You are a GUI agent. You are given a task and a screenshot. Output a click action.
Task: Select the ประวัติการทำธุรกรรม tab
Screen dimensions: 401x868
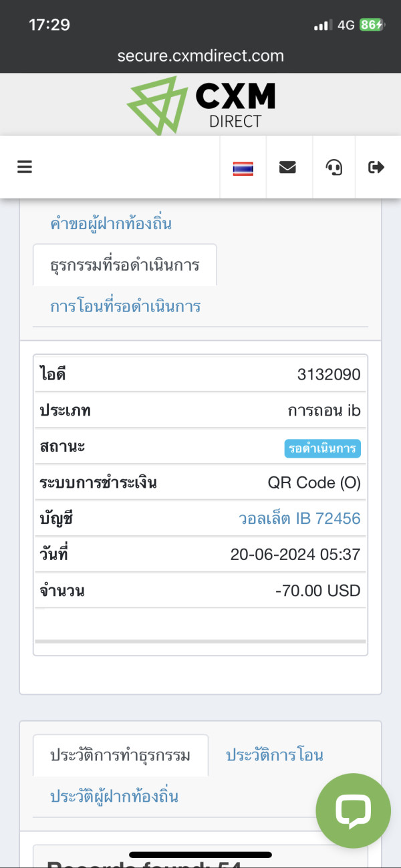point(120,755)
